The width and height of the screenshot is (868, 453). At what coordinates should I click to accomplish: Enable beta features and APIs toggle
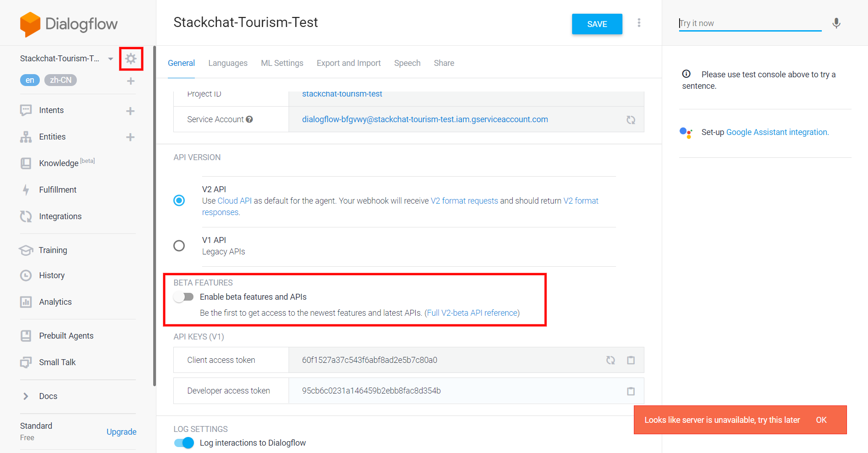tap(184, 297)
